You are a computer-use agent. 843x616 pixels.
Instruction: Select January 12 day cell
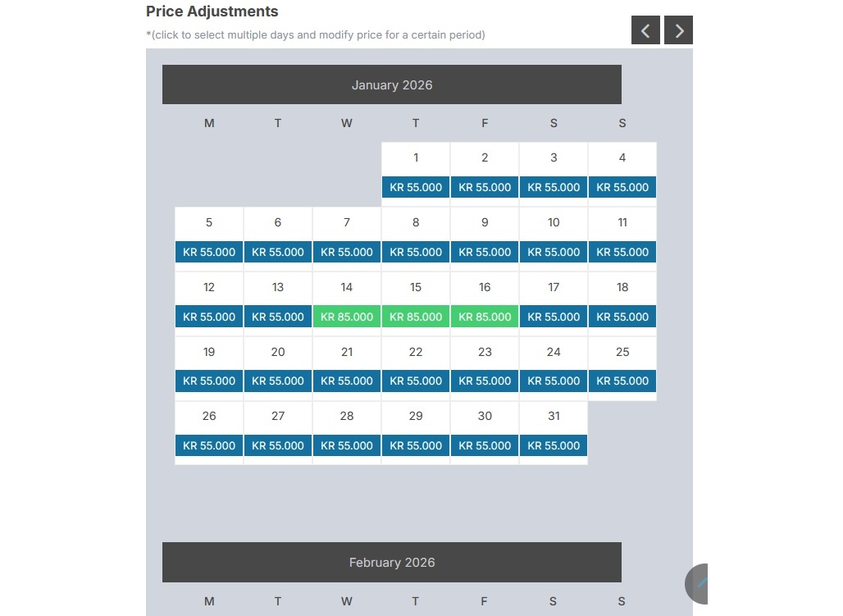pyautogui.click(x=209, y=288)
